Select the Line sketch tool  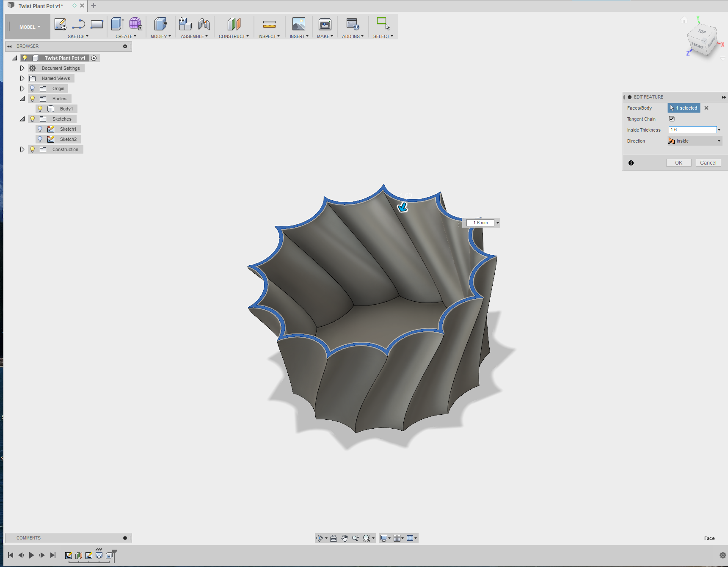coord(79,24)
